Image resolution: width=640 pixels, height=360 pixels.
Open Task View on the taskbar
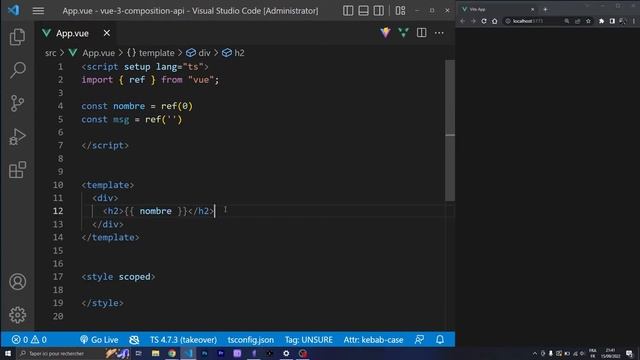pos(139,353)
